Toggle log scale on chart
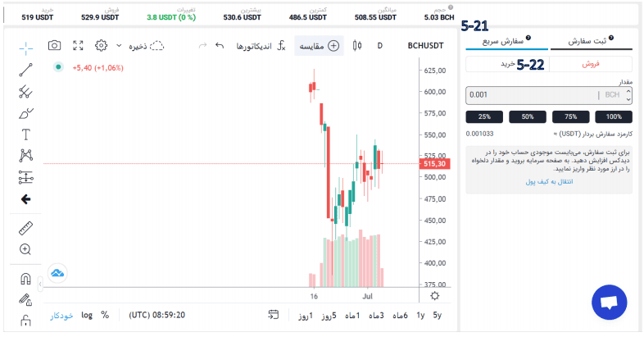 (87, 315)
